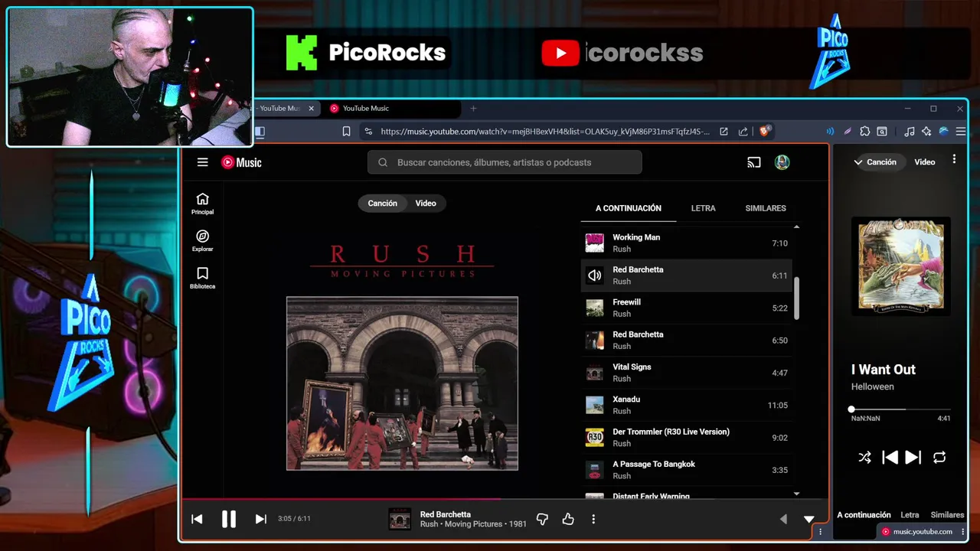Expand Canción chevron in side panel
Image resolution: width=980 pixels, height=551 pixels.
(x=858, y=162)
